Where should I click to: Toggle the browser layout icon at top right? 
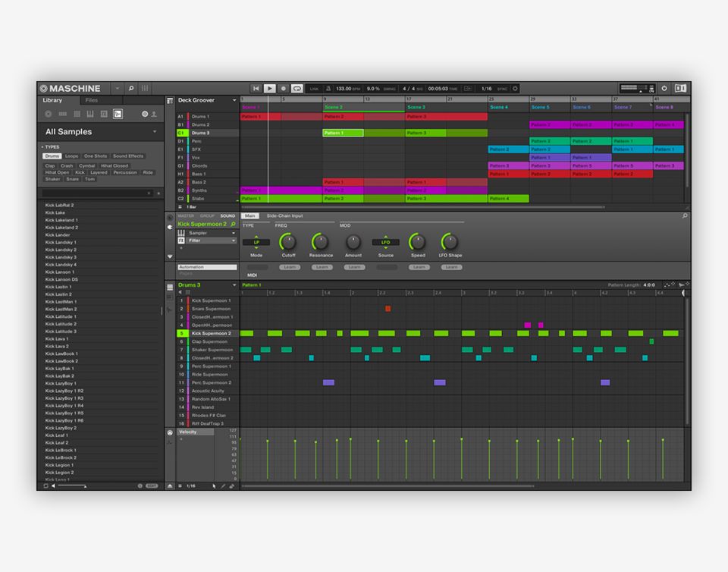click(x=680, y=89)
